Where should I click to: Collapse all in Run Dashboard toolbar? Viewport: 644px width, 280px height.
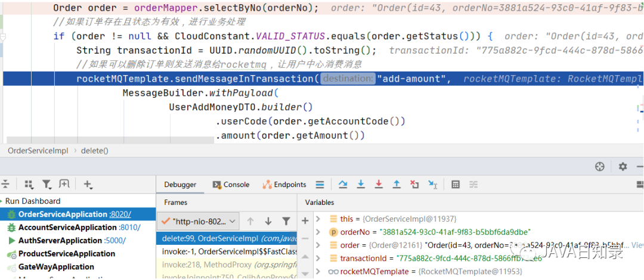(x=5, y=184)
